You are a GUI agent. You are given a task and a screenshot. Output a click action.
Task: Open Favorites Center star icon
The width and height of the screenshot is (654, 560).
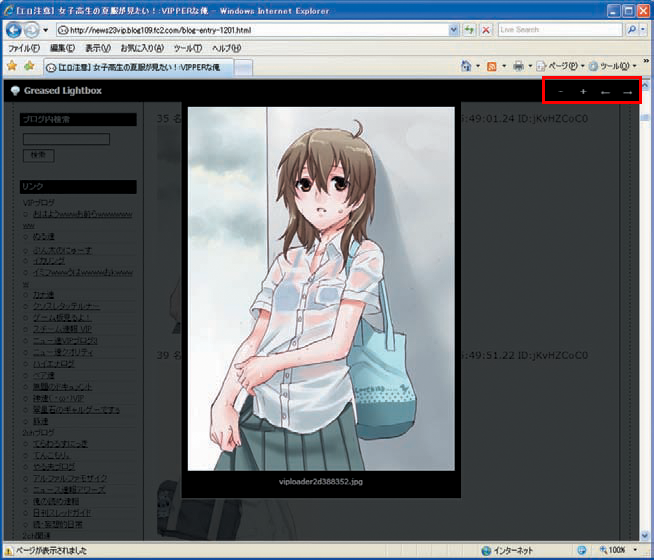pyautogui.click(x=12, y=66)
